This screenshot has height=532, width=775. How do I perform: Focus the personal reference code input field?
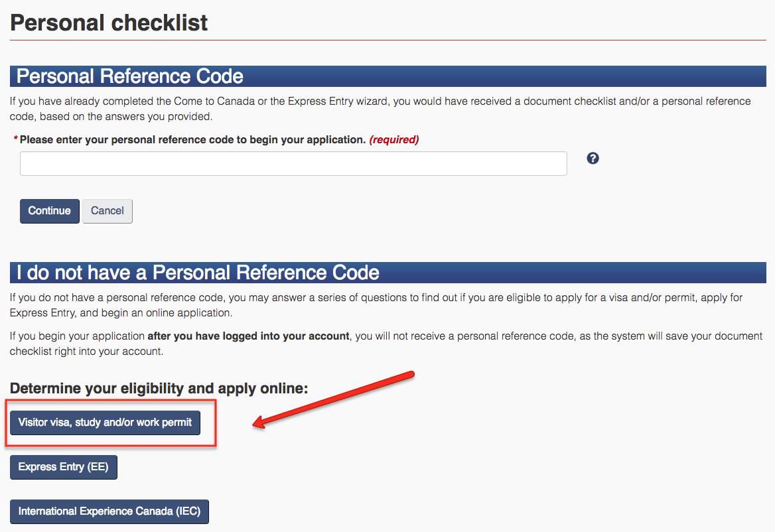(293, 164)
